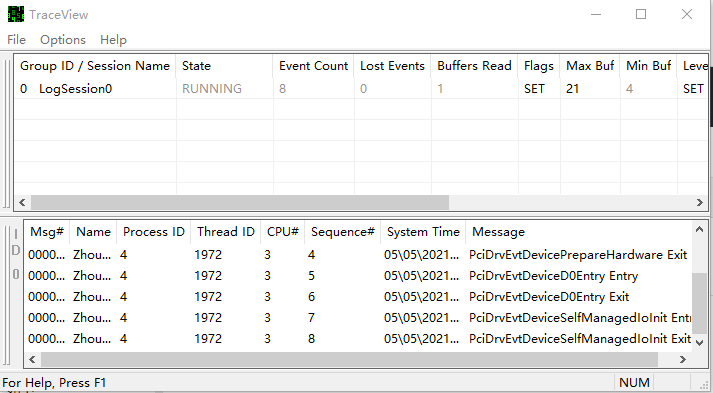713x393 pixels.
Task: Click trace list horizontal scroll-right arrow
Action: [x=683, y=359]
